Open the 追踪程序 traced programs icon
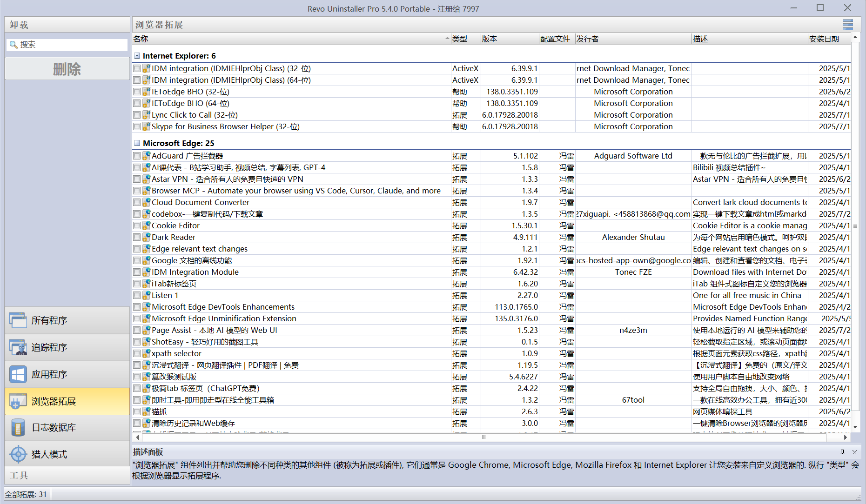Screen dimensions: 866x504 (x=18, y=347)
